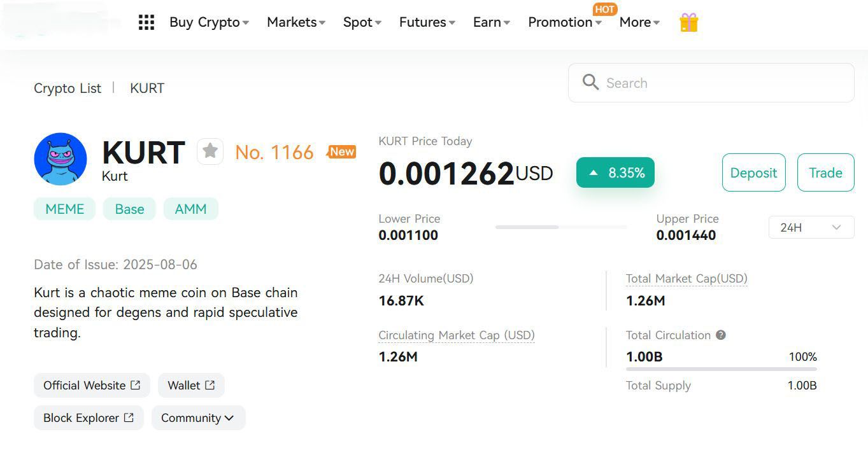868x455 pixels.
Task: Click the Deposit button
Action: coord(753,172)
